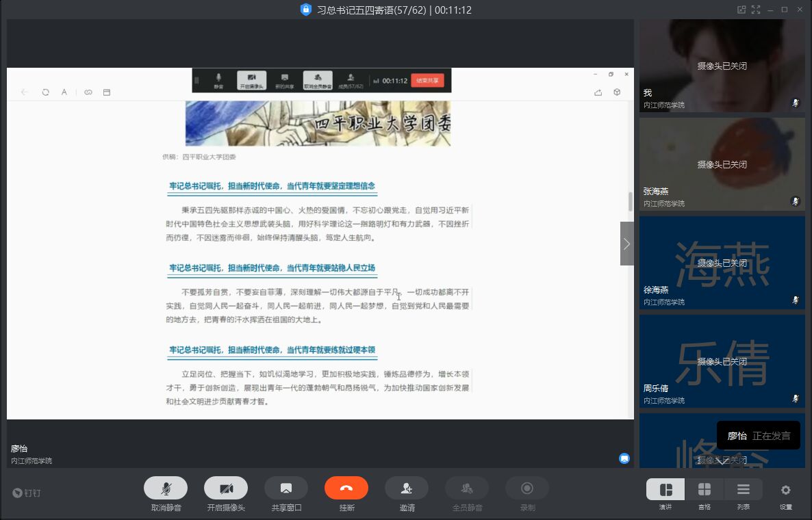Click 新的共享 in shared floating toolbar
This screenshot has height=520, width=812.
point(284,81)
